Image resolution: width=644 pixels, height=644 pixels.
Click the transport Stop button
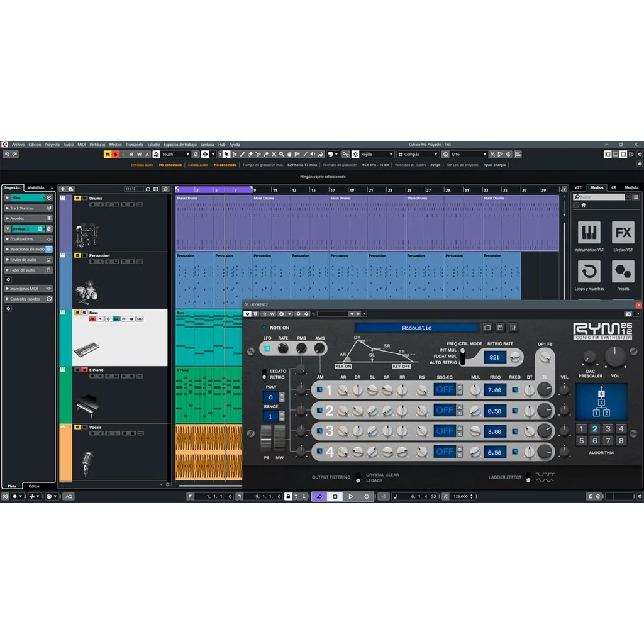[335, 497]
